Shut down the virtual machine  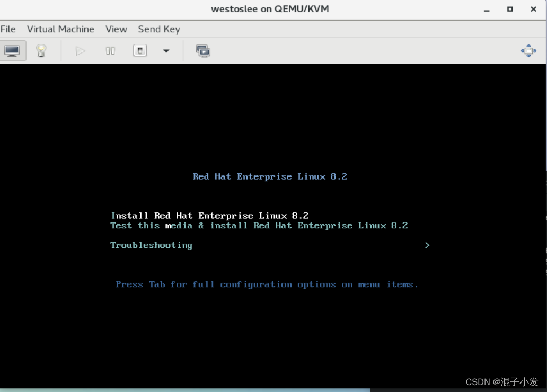(140, 51)
